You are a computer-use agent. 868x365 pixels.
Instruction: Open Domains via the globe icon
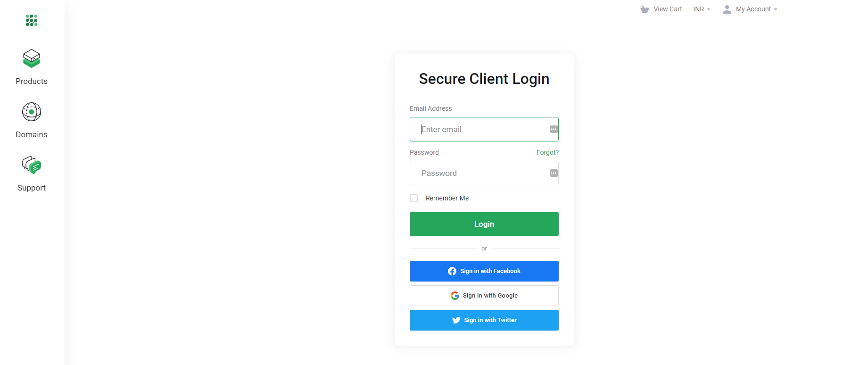(x=32, y=112)
